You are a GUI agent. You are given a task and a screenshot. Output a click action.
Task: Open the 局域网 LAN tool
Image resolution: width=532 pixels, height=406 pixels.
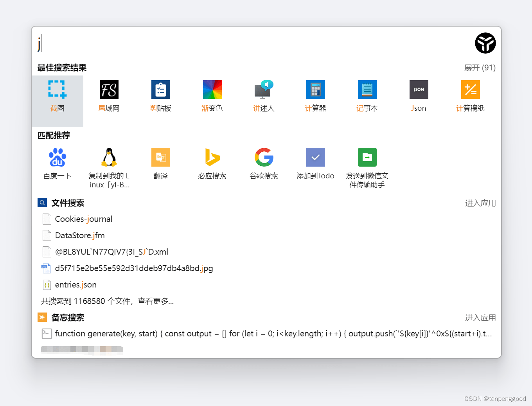109,96
